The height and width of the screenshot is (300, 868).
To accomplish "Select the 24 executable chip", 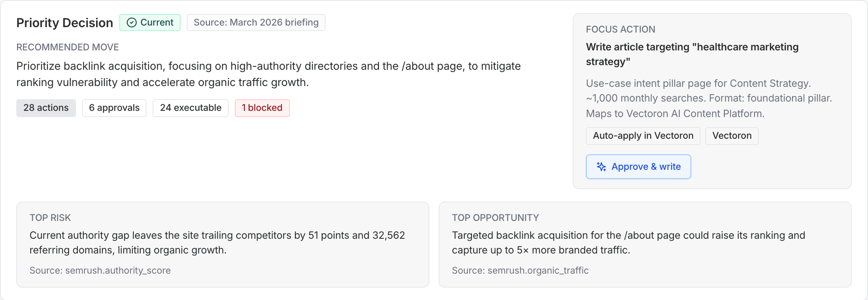I will (x=190, y=108).
